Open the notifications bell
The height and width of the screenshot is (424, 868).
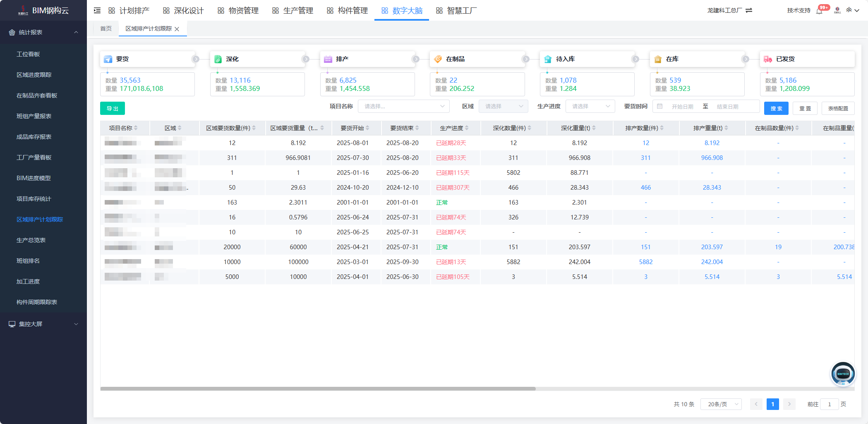[x=819, y=11]
